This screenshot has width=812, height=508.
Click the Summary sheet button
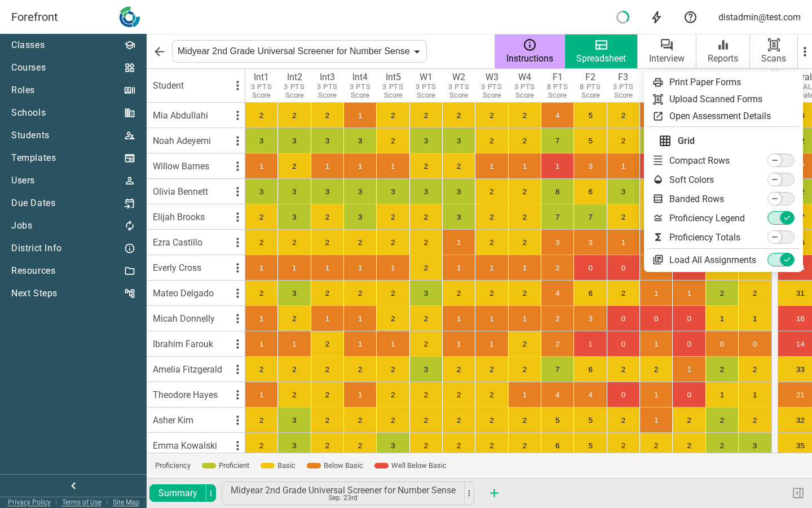click(178, 493)
